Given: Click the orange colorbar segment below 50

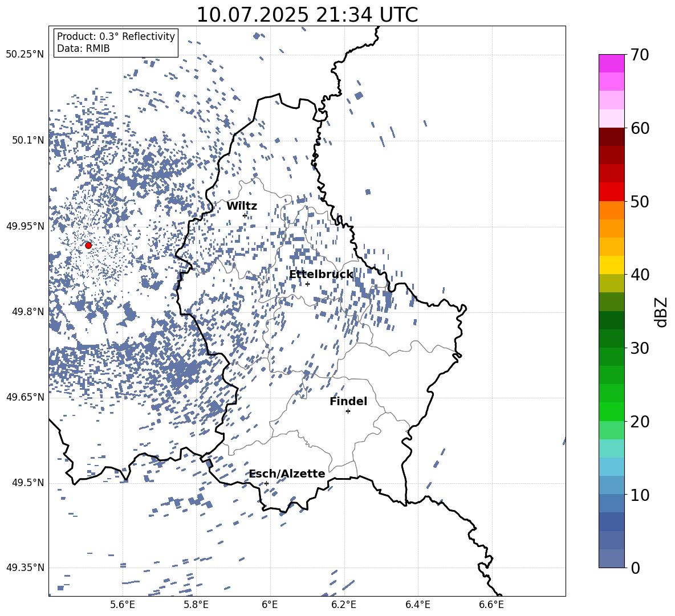Looking at the screenshot, I should coord(611,210).
